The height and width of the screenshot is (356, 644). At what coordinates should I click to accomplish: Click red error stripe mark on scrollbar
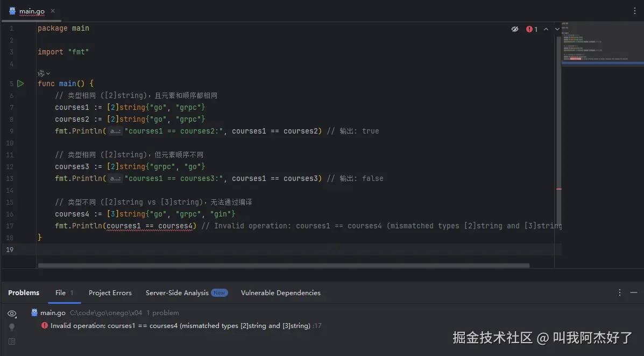coord(558,189)
